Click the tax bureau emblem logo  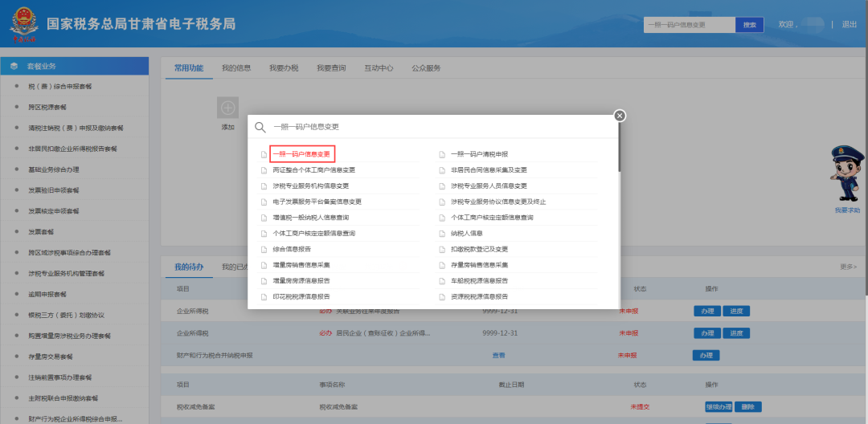point(24,24)
